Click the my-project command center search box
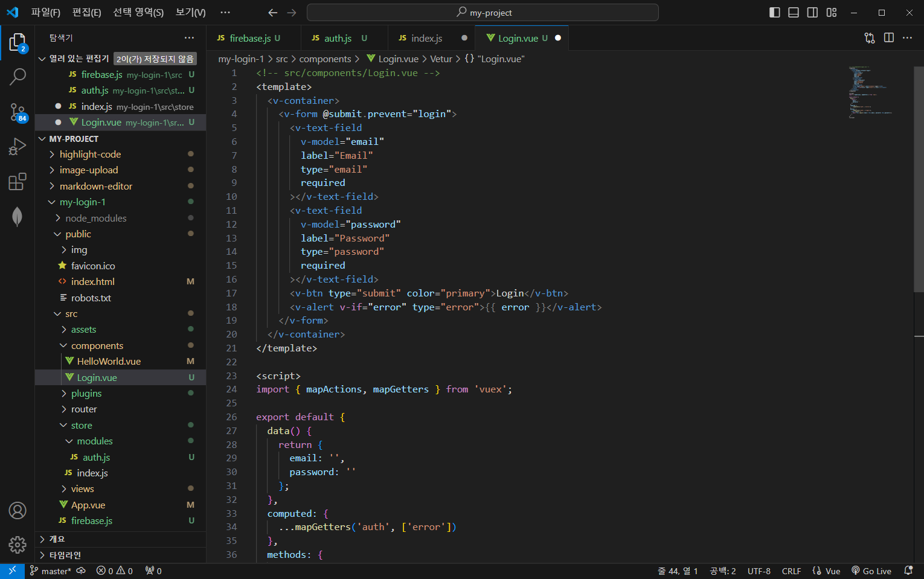 coord(483,13)
